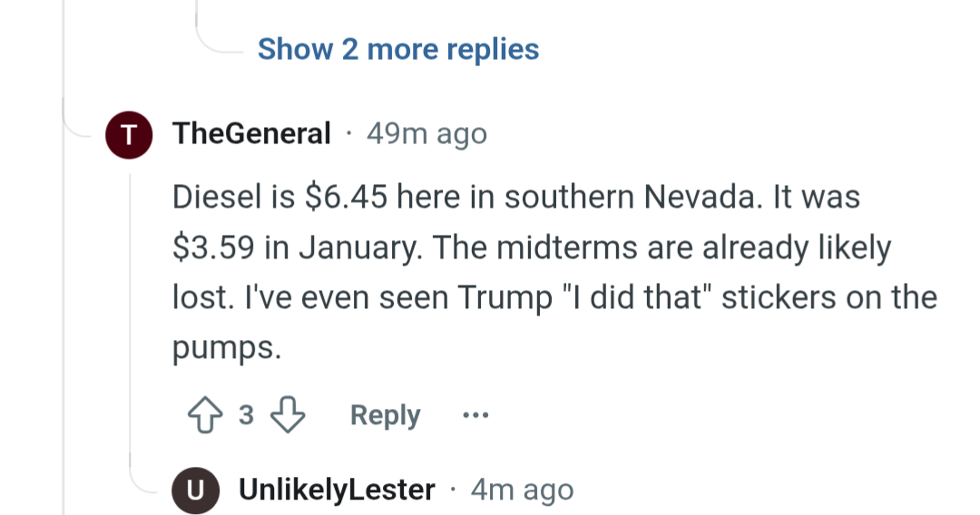Click UnlikelyLester's round avatar icon

pos(195,491)
